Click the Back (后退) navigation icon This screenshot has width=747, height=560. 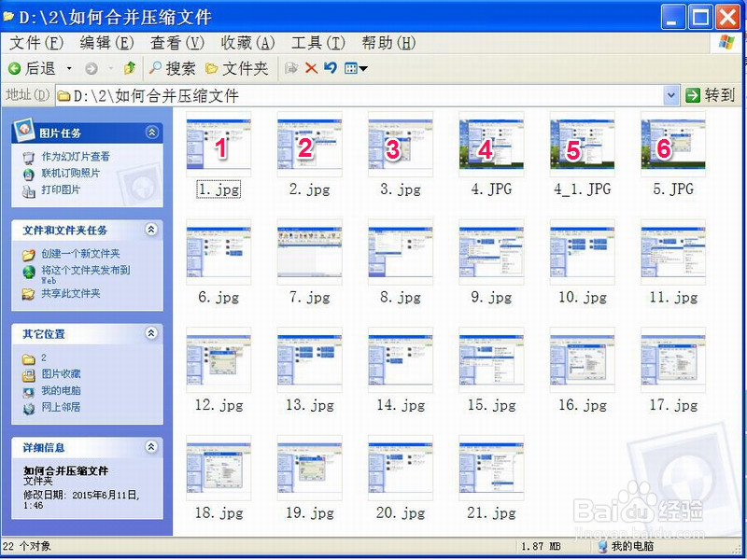click(x=13, y=69)
